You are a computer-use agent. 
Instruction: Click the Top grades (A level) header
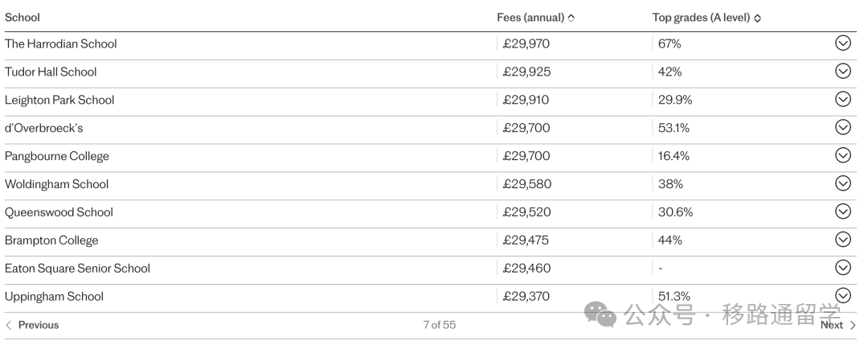point(701,18)
